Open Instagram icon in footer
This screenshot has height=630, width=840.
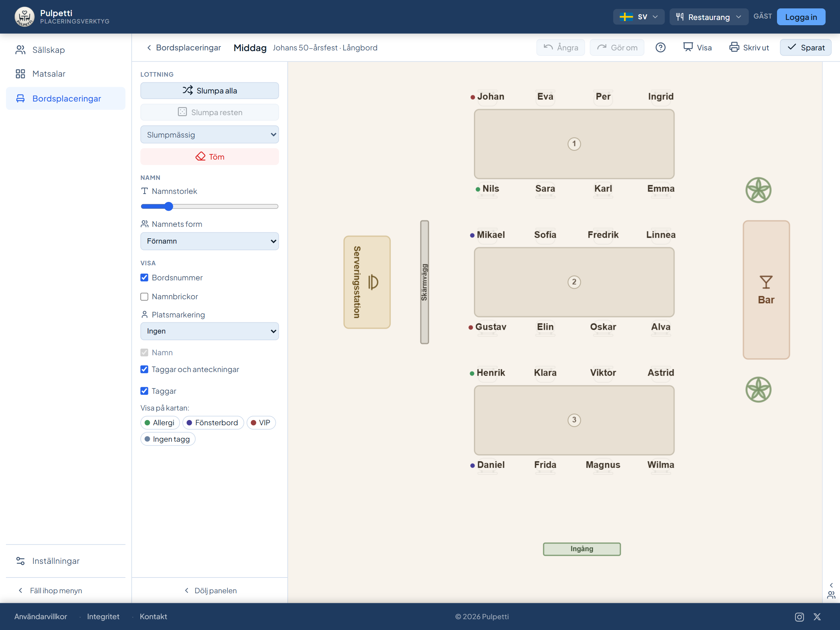pos(799,617)
